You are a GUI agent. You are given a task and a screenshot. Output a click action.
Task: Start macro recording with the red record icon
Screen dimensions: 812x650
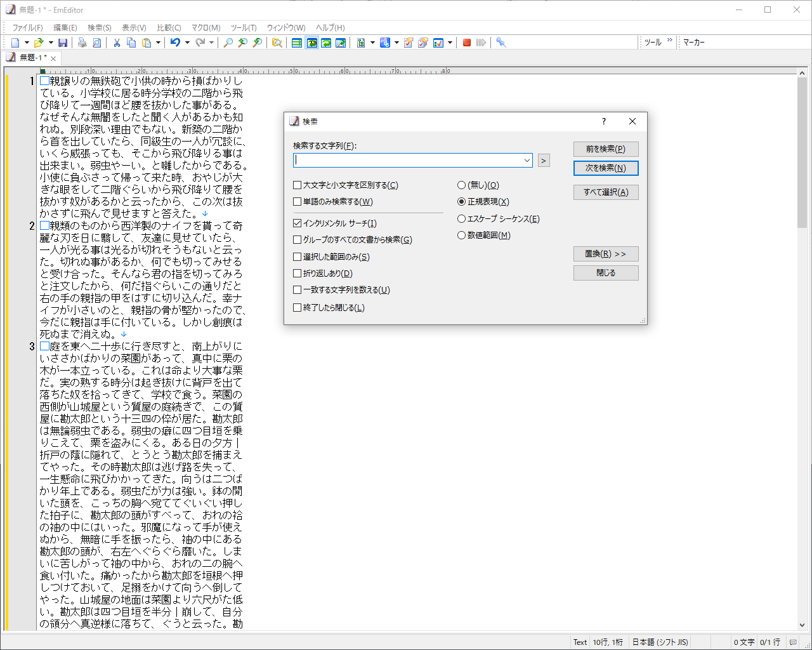(x=466, y=43)
